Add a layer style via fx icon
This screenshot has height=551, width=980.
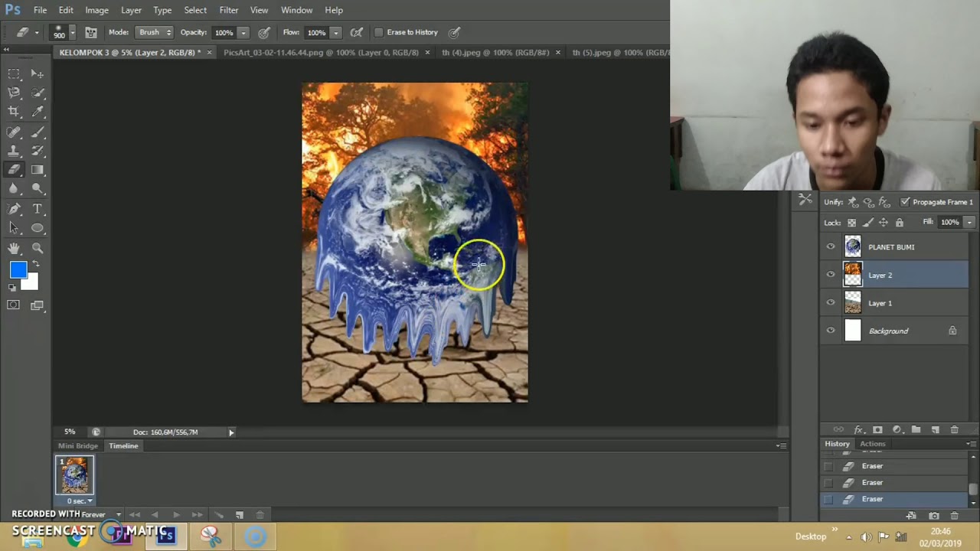point(858,430)
